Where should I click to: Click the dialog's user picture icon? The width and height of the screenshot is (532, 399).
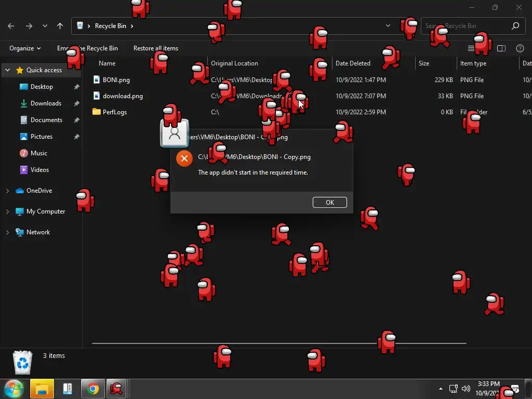(x=175, y=134)
